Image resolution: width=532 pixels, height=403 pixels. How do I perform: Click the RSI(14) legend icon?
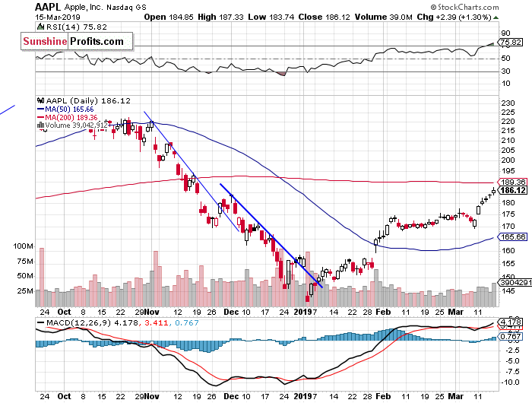pyautogui.click(x=41, y=27)
